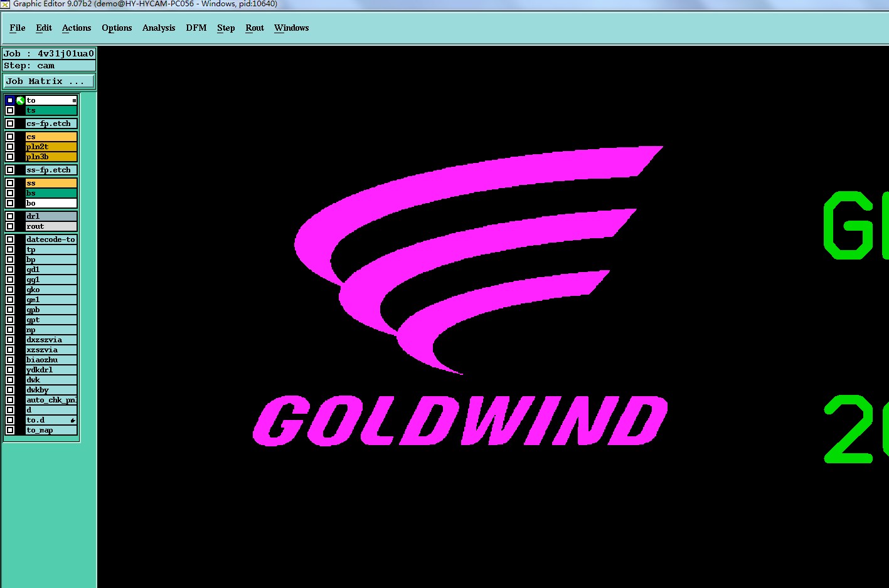Image resolution: width=889 pixels, height=588 pixels.
Task: Select the to_map layer name
Action: pyautogui.click(x=51, y=430)
